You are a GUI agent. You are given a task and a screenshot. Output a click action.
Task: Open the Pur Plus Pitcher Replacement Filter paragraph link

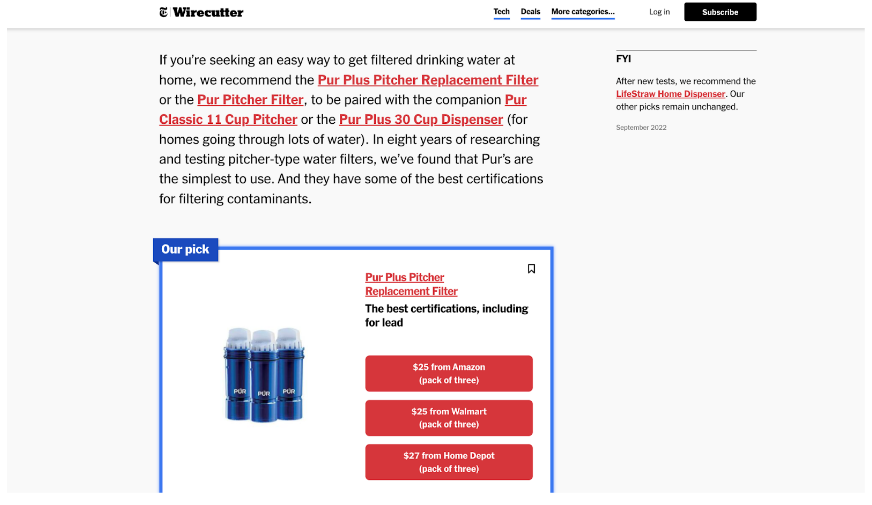tap(428, 80)
